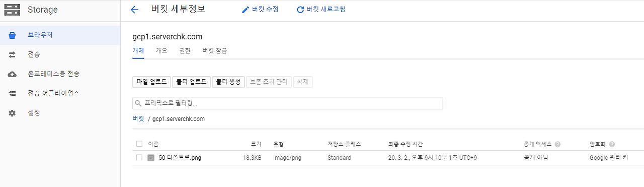Open 온프레미스용 전송 cloud upload icon
The height and width of the screenshot is (187, 644).
click(x=13, y=74)
